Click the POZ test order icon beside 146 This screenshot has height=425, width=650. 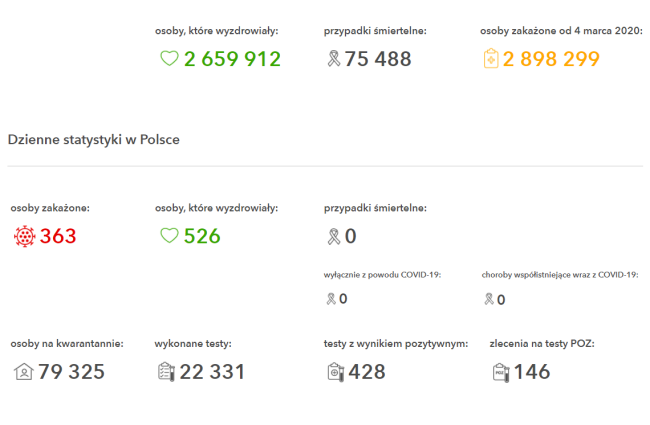(500, 372)
